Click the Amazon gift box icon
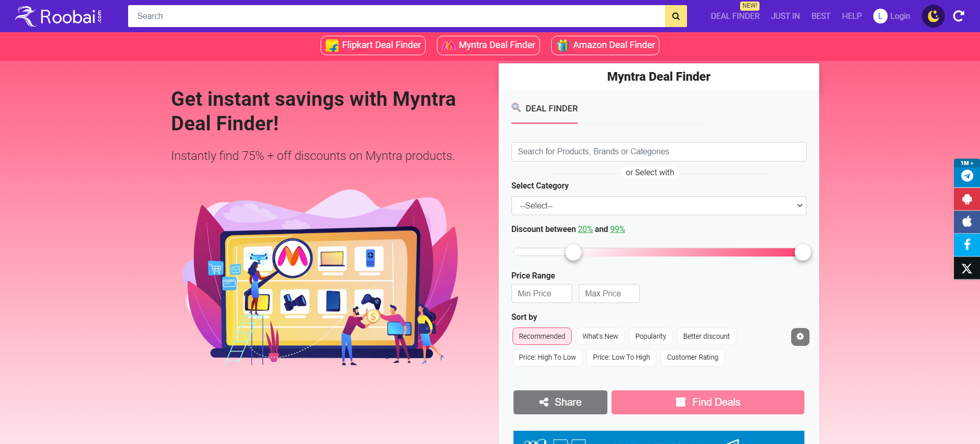The height and width of the screenshot is (444, 980). (x=563, y=45)
